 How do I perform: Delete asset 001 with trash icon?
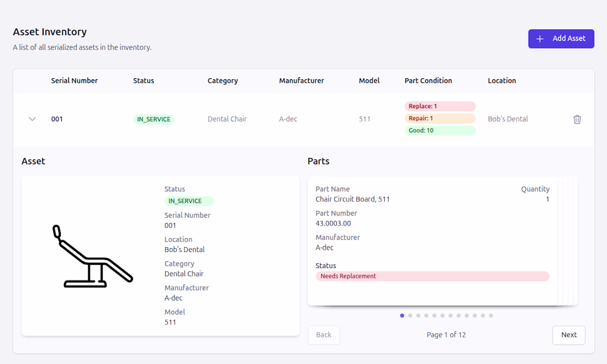[577, 119]
